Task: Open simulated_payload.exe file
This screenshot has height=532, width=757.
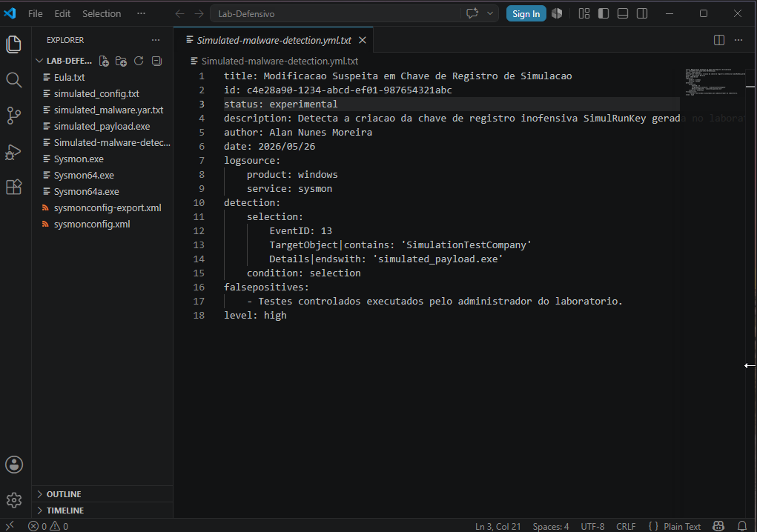Action: [102, 127]
